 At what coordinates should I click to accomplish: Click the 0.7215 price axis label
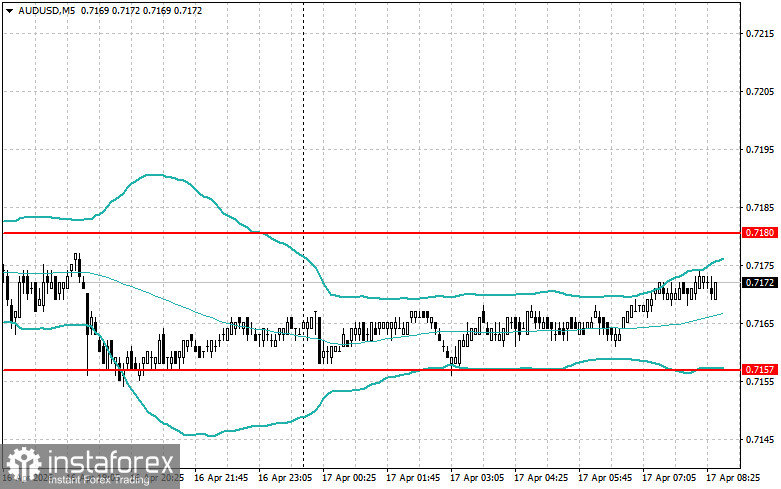[760, 34]
